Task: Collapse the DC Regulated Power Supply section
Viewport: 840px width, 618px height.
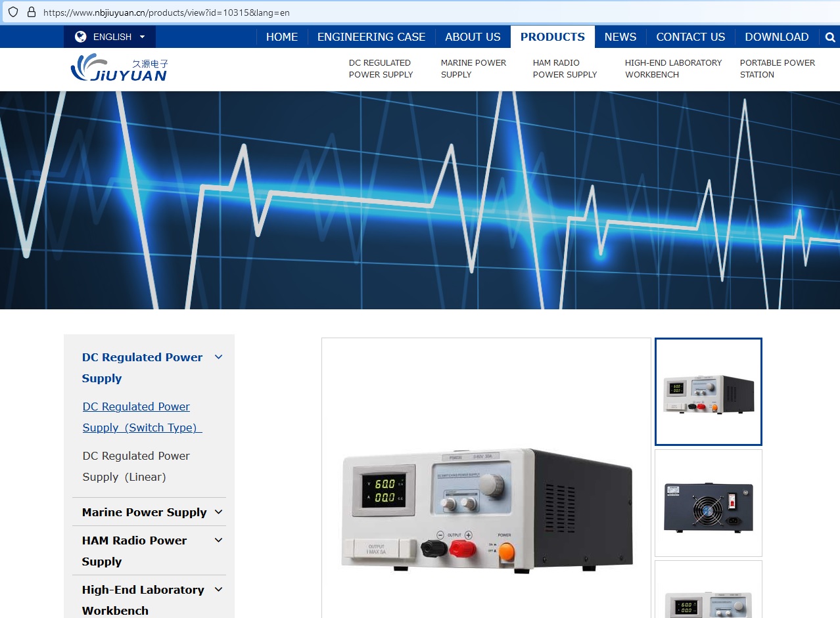Action: 219,357
